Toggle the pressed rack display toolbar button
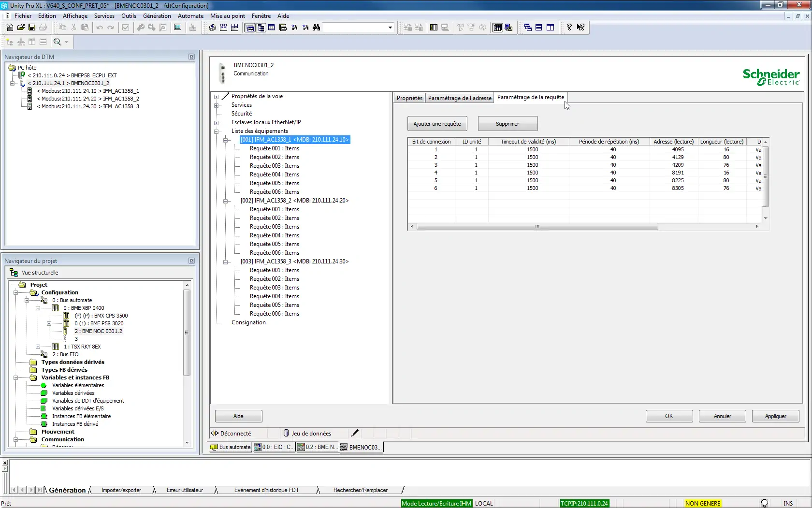The height and width of the screenshot is (508, 812). [497, 28]
